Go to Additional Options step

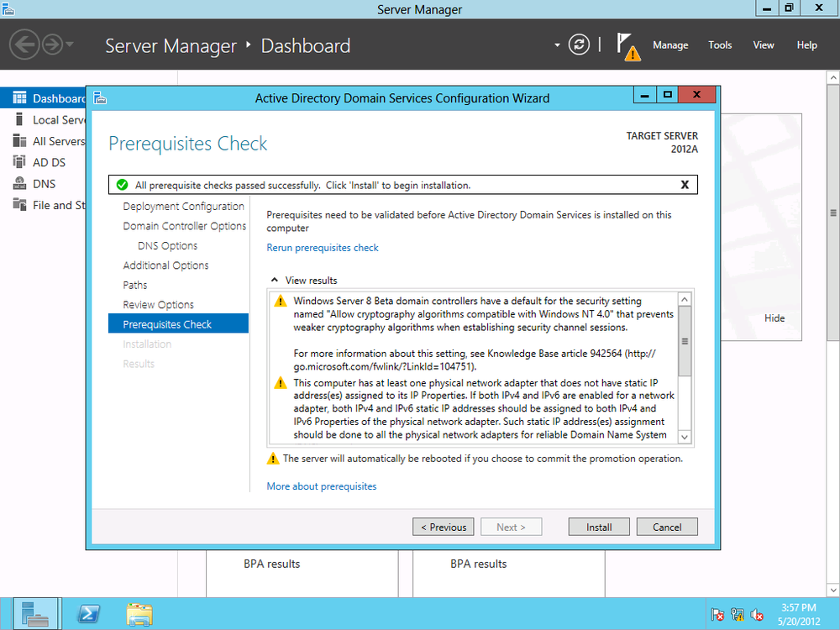(x=165, y=265)
